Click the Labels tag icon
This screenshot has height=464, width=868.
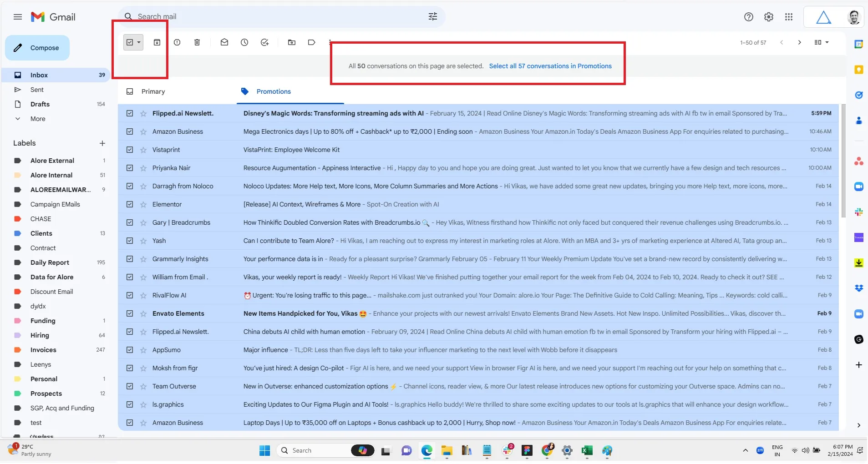coord(312,42)
